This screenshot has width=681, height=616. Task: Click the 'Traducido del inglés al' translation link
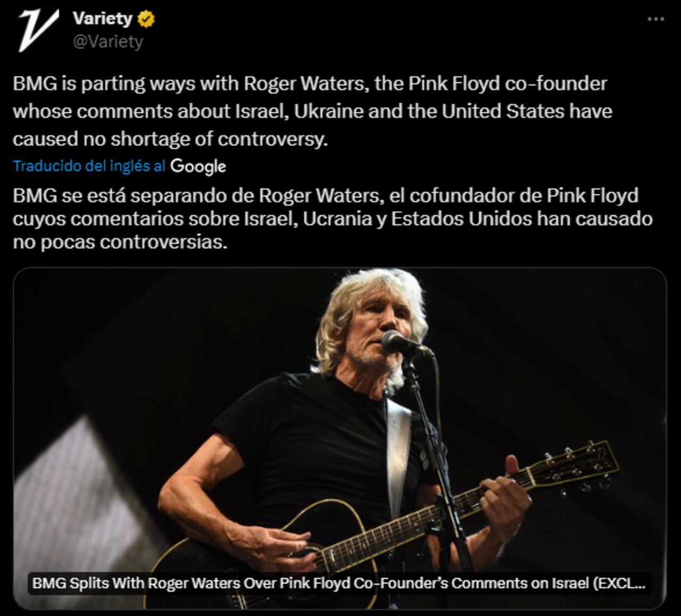pyautogui.click(x=89, y=166)
